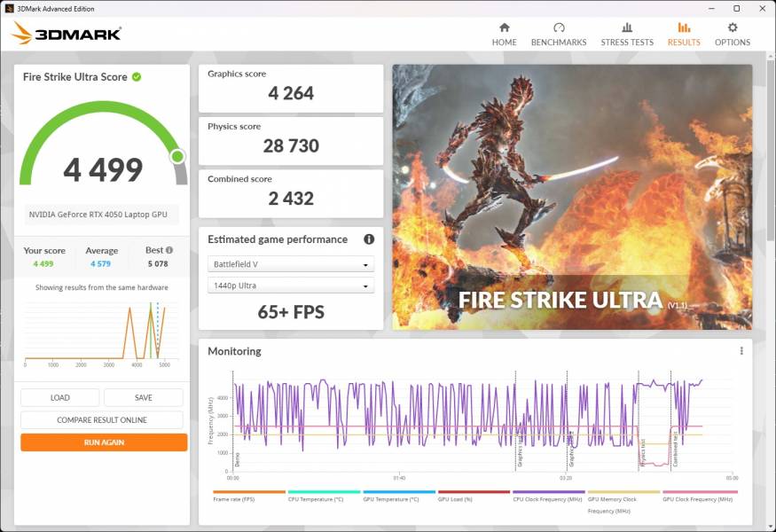Screen dimensions: 776x532
Task: Click the Physics score value 28 730
Action: (x=291, y=146)
